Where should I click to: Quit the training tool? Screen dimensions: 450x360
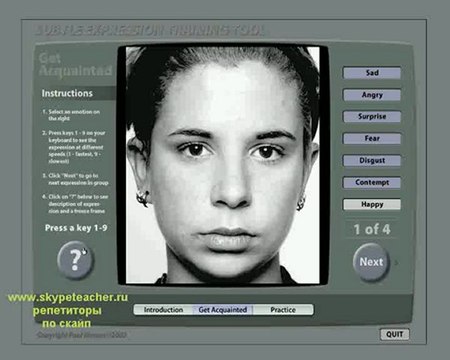[x=395, y=334]
